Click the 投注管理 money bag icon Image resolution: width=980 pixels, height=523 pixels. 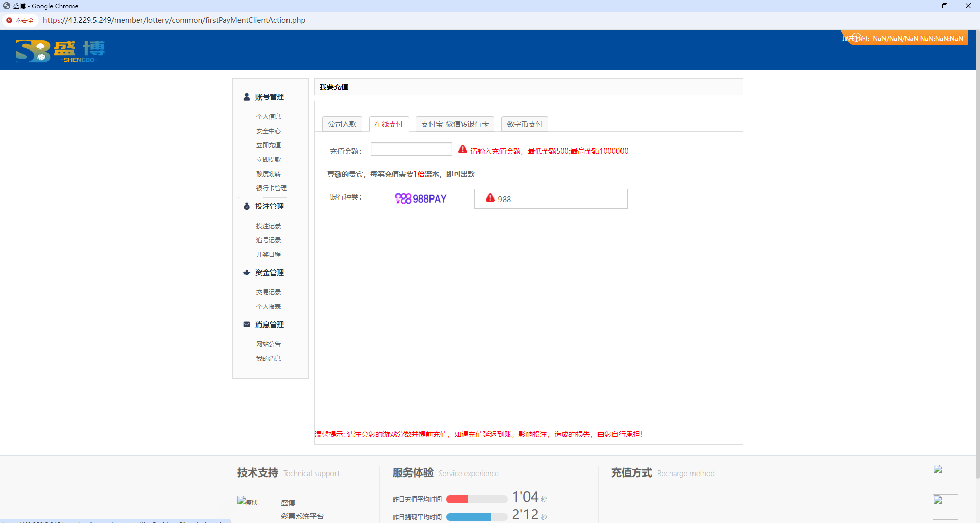click(x=247, y=206)
